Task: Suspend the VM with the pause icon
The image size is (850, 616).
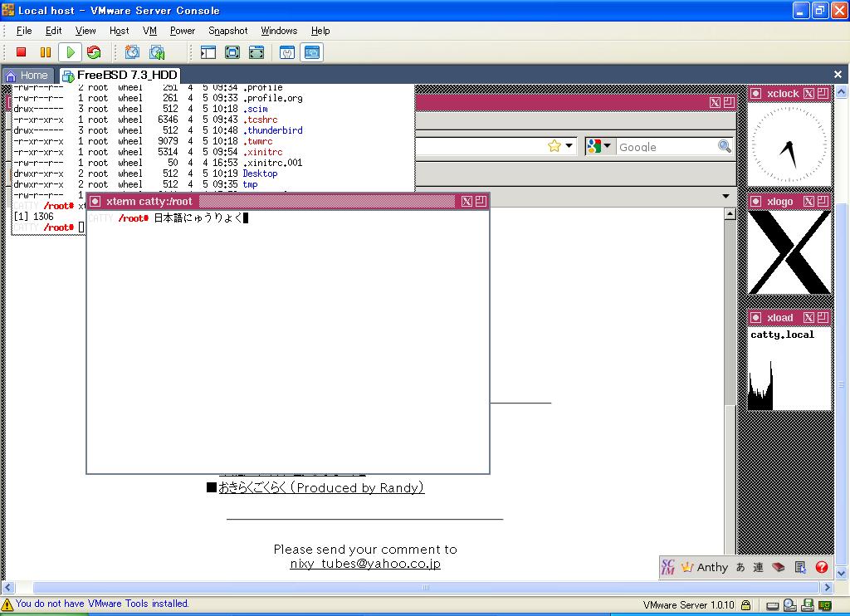Action: coord(46,52)
